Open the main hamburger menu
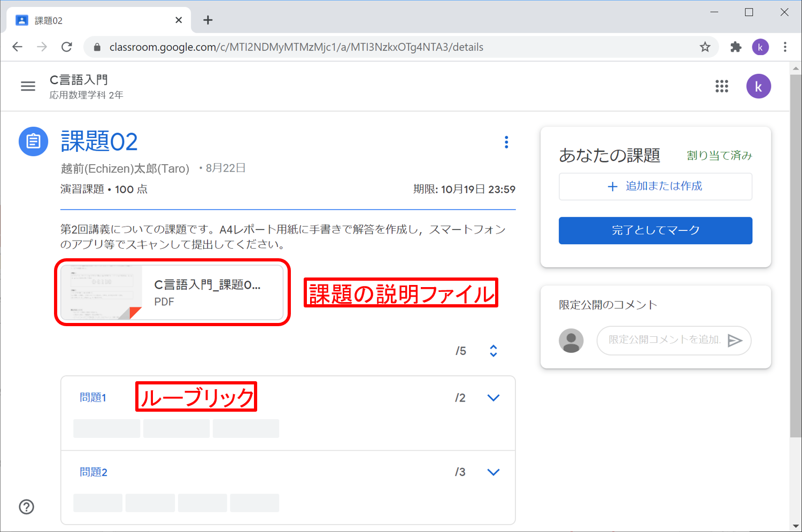The image size is (802, 532). (28, 86)
